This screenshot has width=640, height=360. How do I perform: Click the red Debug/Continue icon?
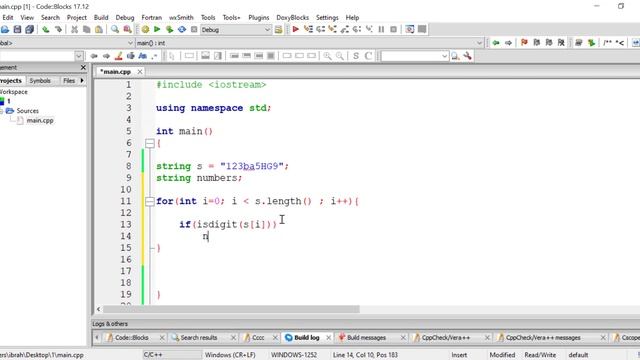(296, 29)
